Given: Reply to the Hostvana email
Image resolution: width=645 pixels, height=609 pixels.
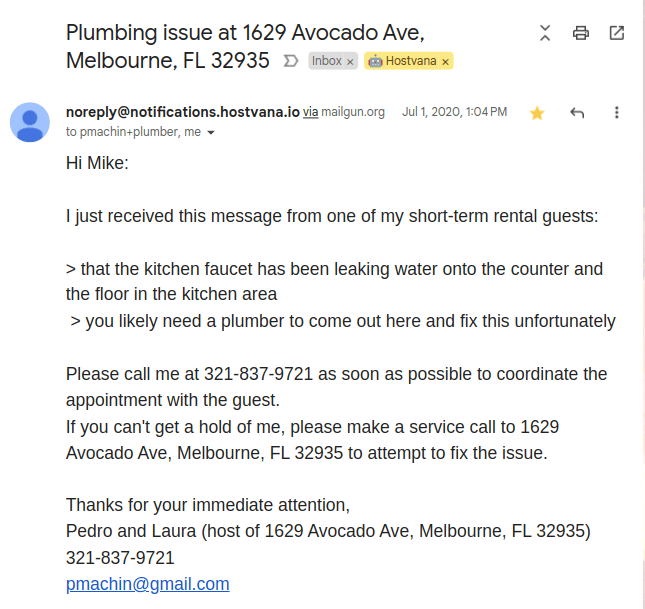Looking at the screenshot, I should point(577,113).
